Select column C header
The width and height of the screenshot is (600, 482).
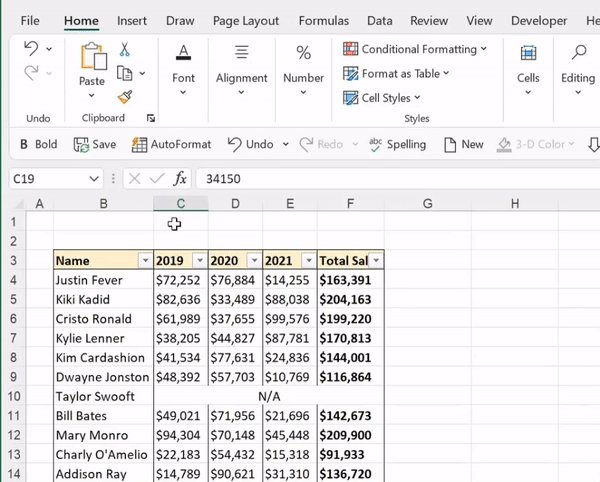(x=181, y=204)
